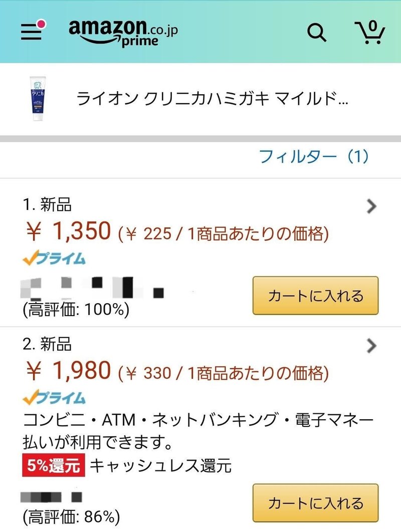Select the ¥1,350 price text

tap(69, 231)
